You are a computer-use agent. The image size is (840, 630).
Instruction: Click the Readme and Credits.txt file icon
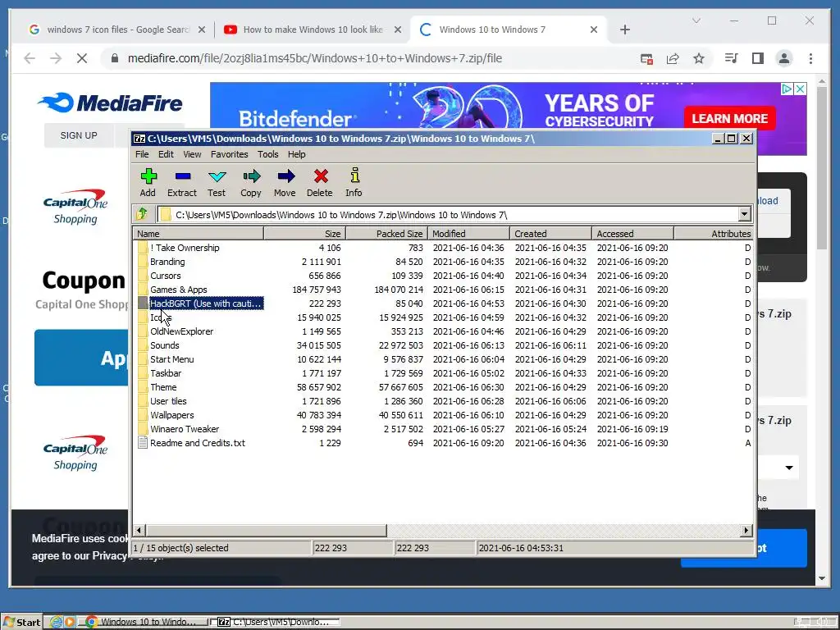click(142, 442)
